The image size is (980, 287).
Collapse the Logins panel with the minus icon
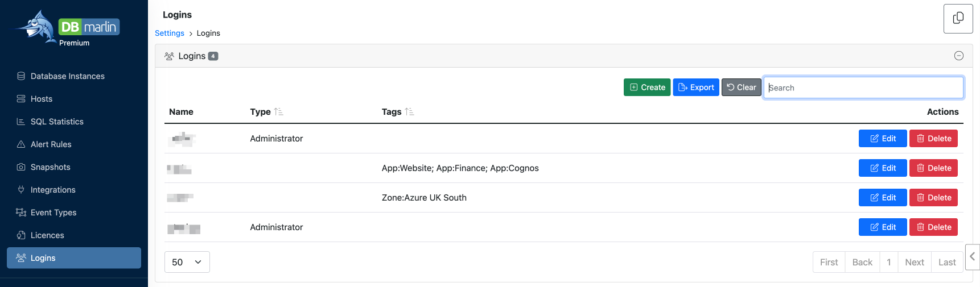tap(959, 56)
